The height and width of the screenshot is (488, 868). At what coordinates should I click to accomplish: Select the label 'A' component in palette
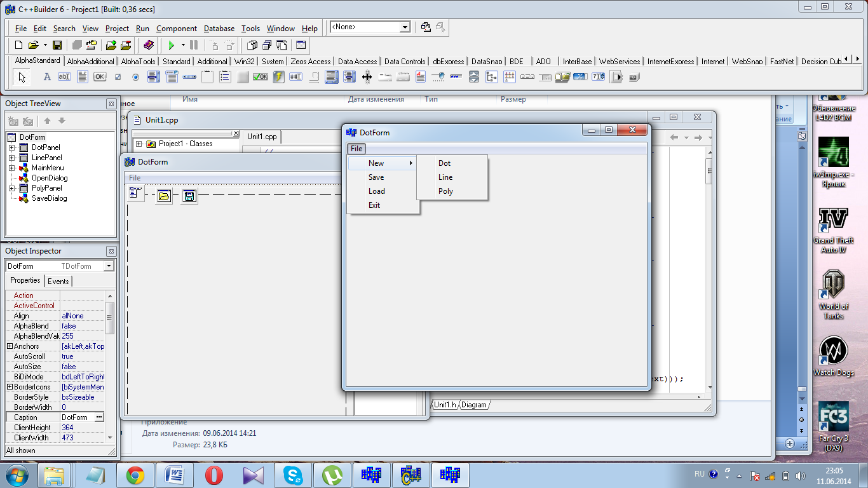pyautogui.click(x=46, y=77)
